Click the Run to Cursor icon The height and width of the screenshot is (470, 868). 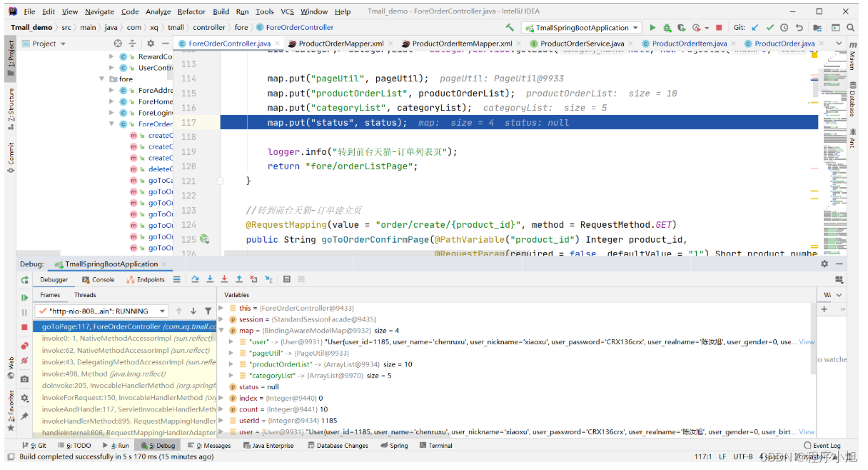click(268, 279)
